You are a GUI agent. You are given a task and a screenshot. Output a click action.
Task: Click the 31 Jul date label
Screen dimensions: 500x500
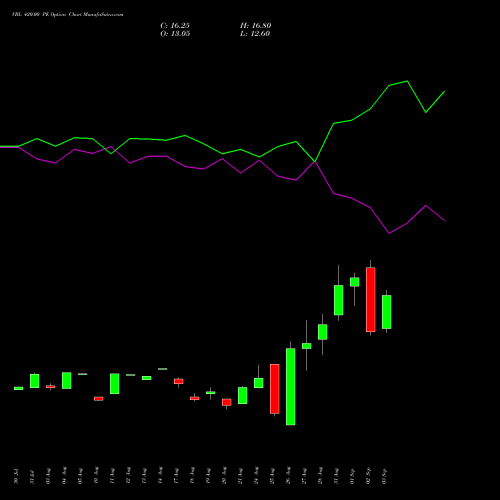(x=32, y=476)
